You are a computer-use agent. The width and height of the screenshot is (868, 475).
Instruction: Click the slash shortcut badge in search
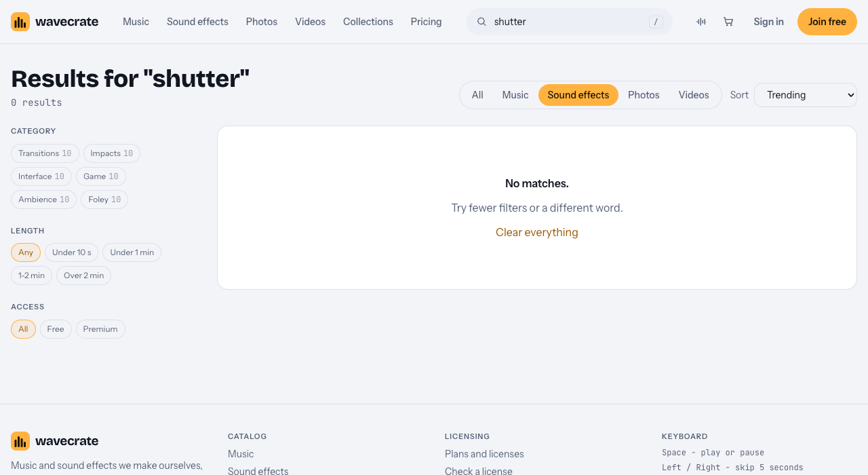tap(656, 22)
